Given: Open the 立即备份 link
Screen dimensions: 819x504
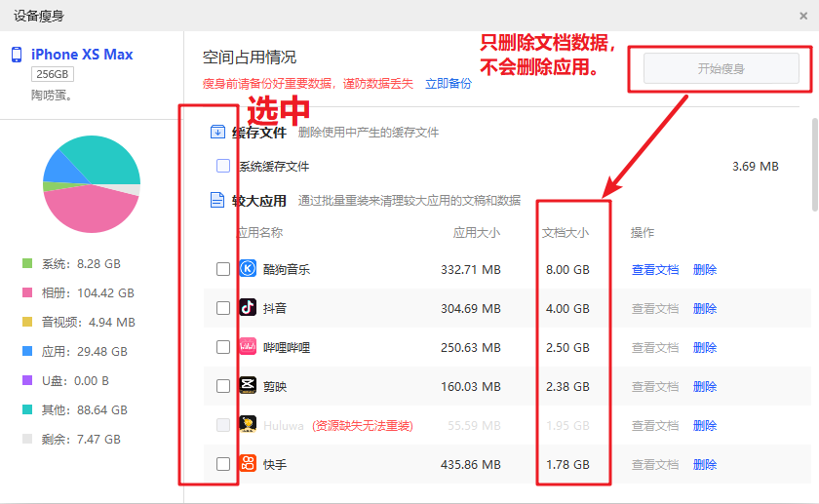Looking at the screenshot, I should (x=448, y=84).
